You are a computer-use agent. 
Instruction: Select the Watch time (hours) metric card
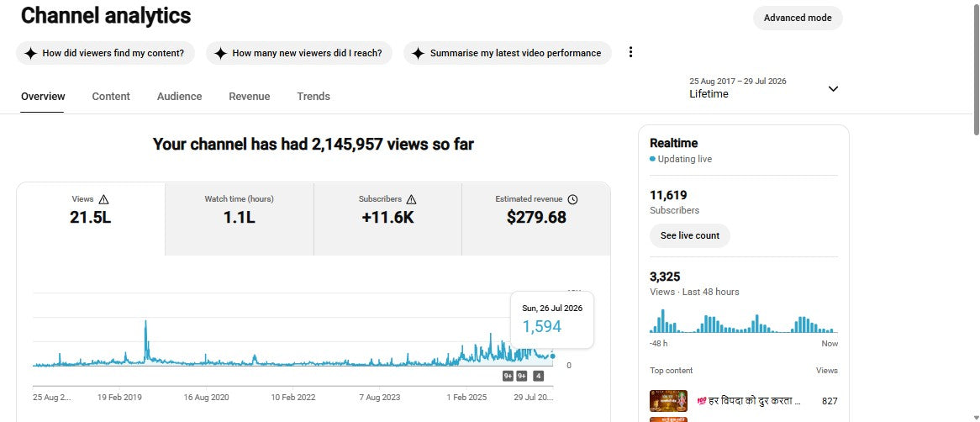pyautogui.click(x=240, y=219)
